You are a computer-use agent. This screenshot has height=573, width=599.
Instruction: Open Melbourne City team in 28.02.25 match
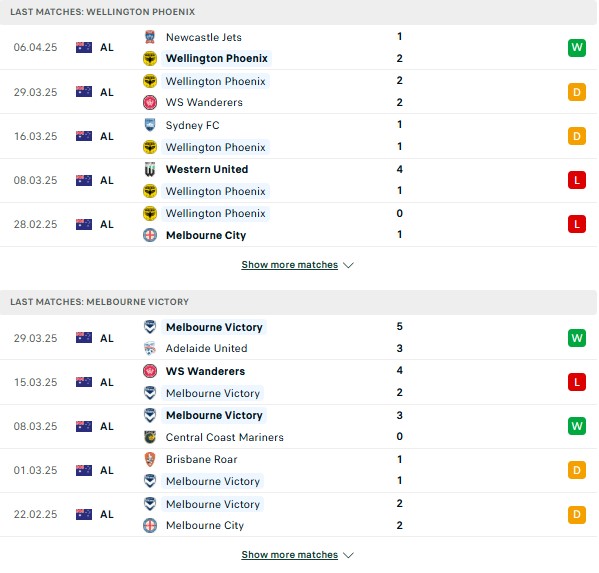pos(206,235)
